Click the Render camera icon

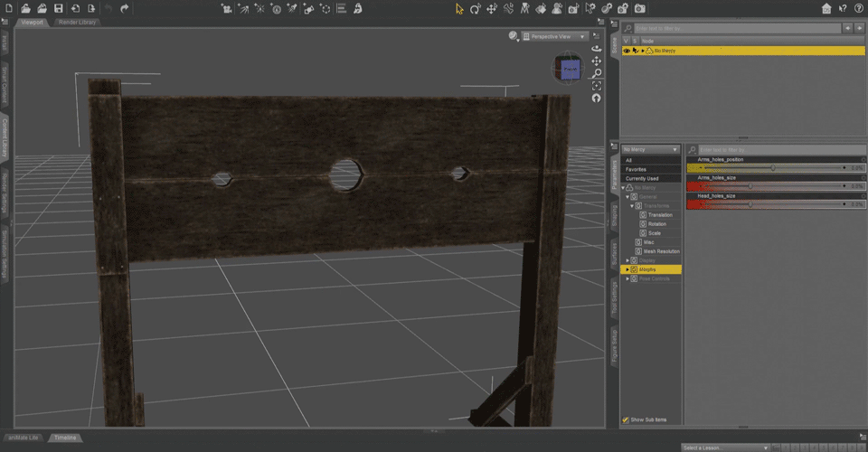(x=640, y=8)
